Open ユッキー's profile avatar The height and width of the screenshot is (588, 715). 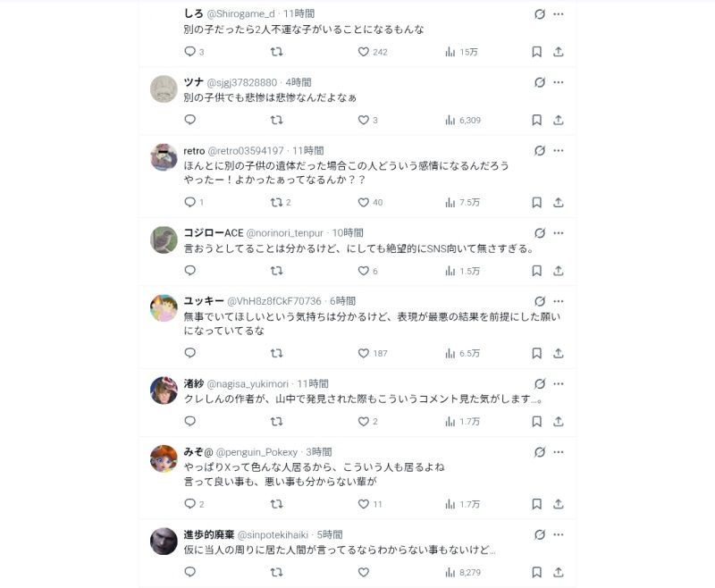(x=163, y=307)
